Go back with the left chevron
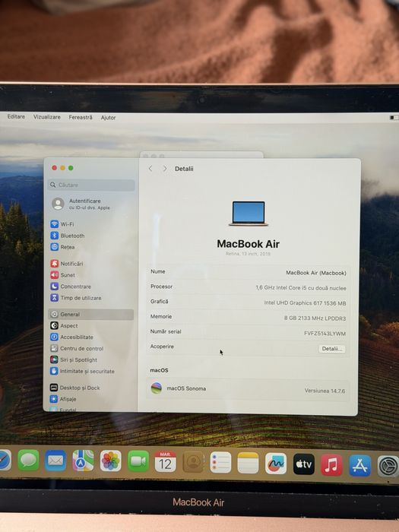This screenshot has width=399, height=532. (150, 169)
